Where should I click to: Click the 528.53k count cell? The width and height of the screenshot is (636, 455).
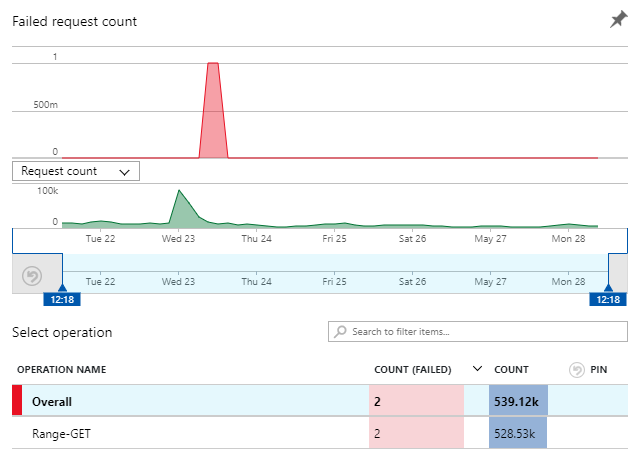click(518, 433)
